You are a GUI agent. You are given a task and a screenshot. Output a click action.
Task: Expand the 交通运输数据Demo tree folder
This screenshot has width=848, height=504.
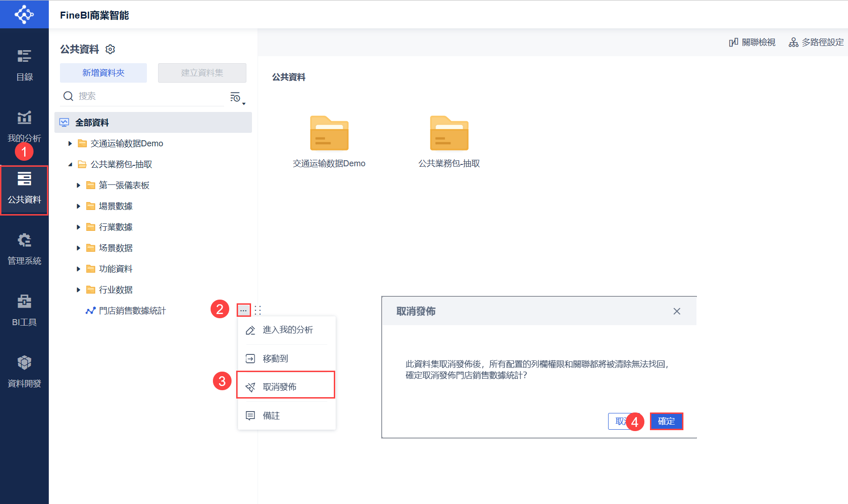70,144
